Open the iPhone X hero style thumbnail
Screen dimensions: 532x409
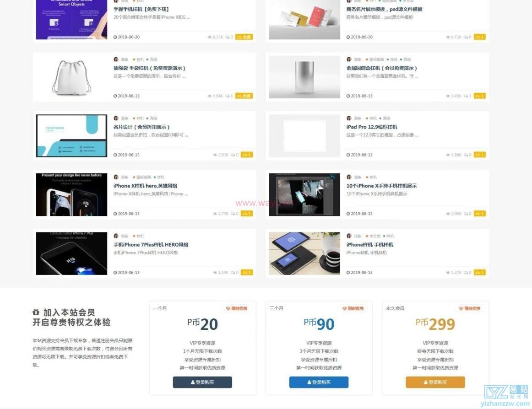[71, 195]
